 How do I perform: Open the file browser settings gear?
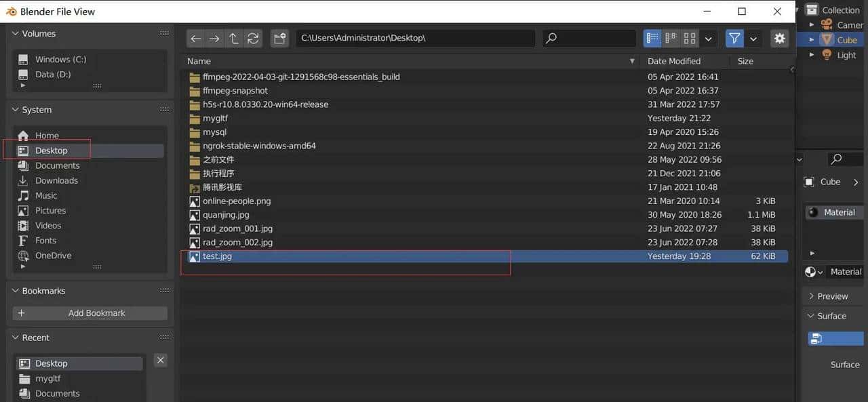(x=778, y=39)
